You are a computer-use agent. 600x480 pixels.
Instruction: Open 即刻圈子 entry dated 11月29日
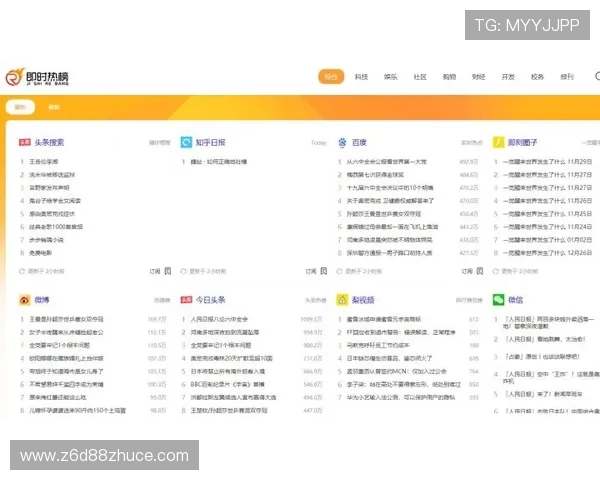pos(547,162)
